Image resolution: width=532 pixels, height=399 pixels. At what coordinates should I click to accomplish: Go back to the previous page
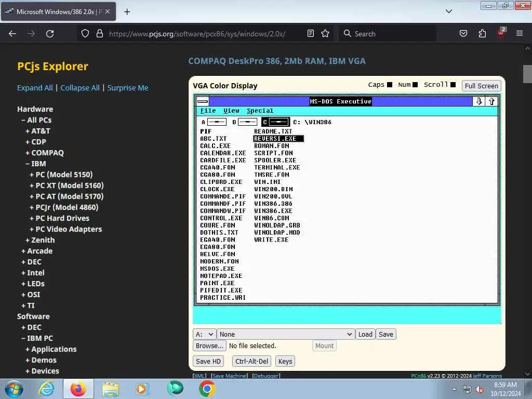12,34
